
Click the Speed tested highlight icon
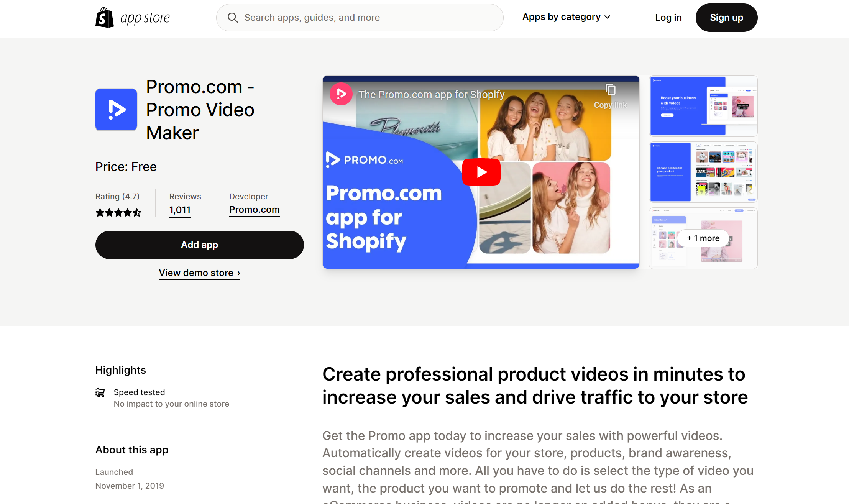tap(100, 392)
